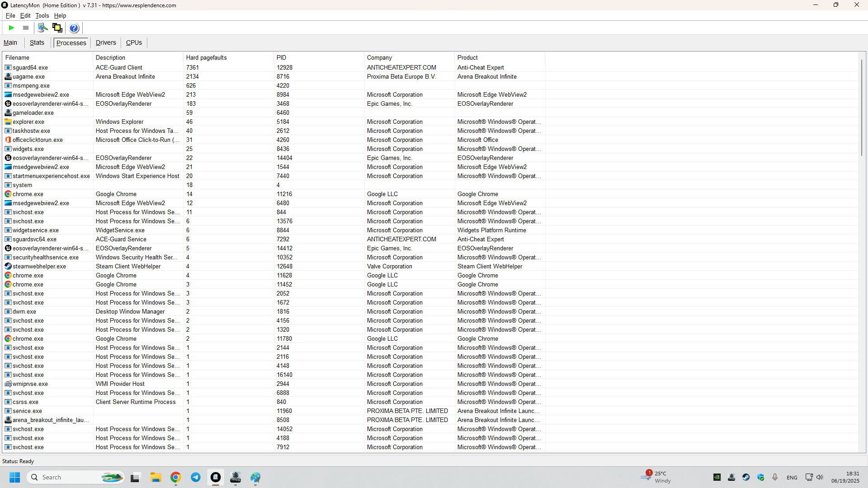The height and width of the screenshot is (488, 868).
Task: Switch to the Drivers tab
Action: coord(106,42)
